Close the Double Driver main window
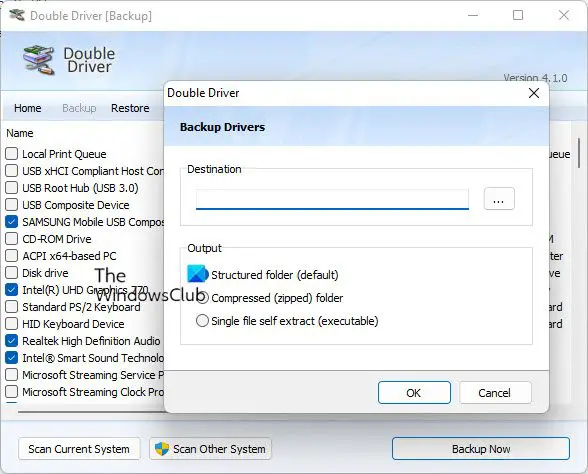 click(x=564, y=15)
